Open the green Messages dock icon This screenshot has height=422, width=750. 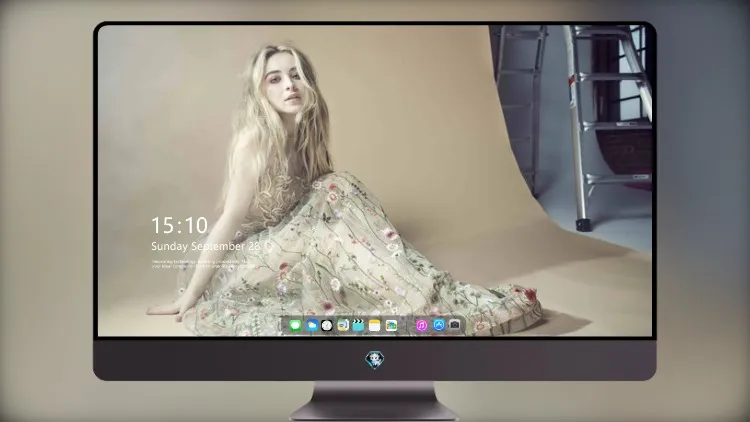(295, 326)
